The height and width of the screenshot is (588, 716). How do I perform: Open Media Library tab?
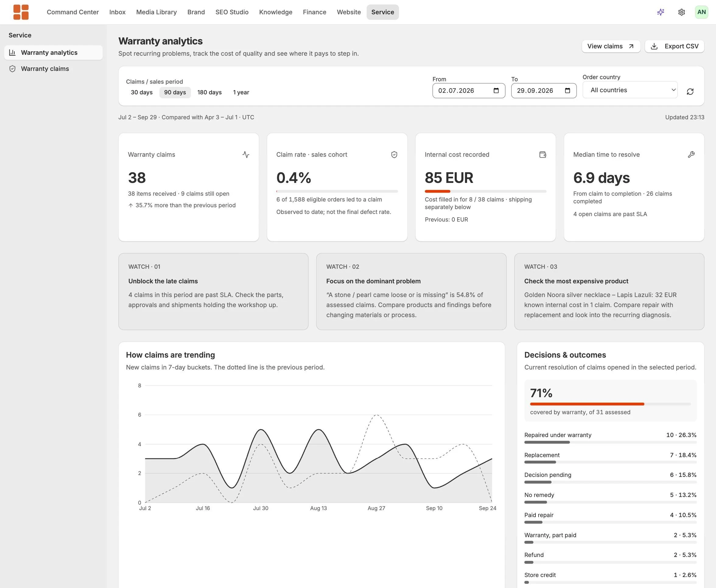click(x=156, y=12)
